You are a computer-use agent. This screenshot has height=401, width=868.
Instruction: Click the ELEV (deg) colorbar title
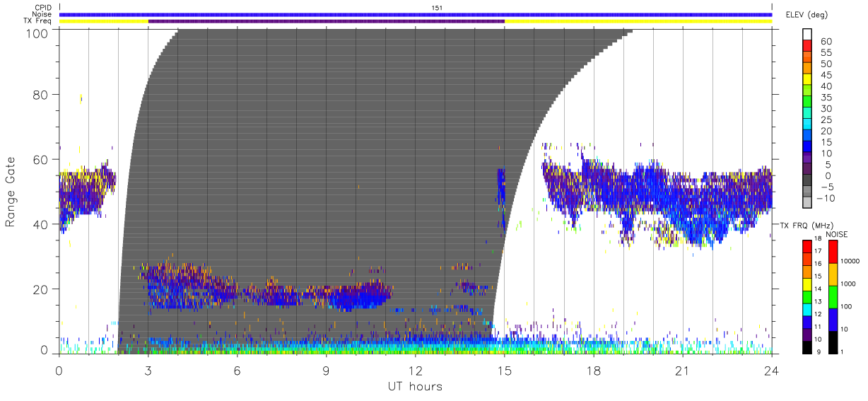pos(806,14)
